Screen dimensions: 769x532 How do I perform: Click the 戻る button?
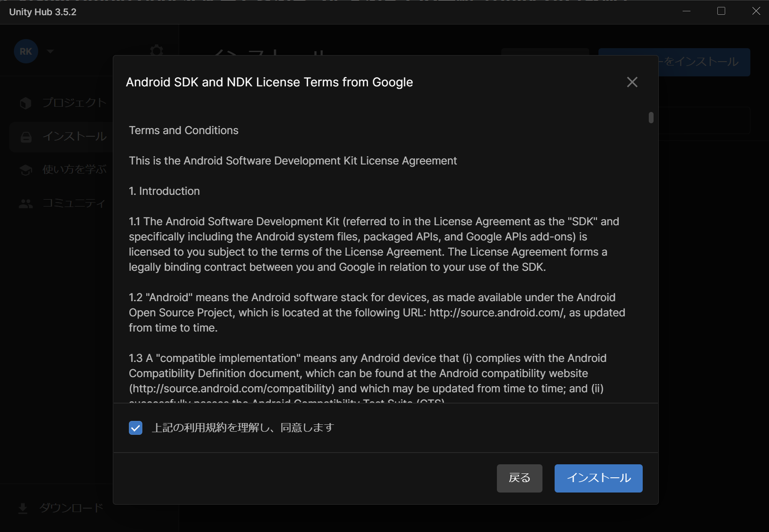(x=519, y=478)
